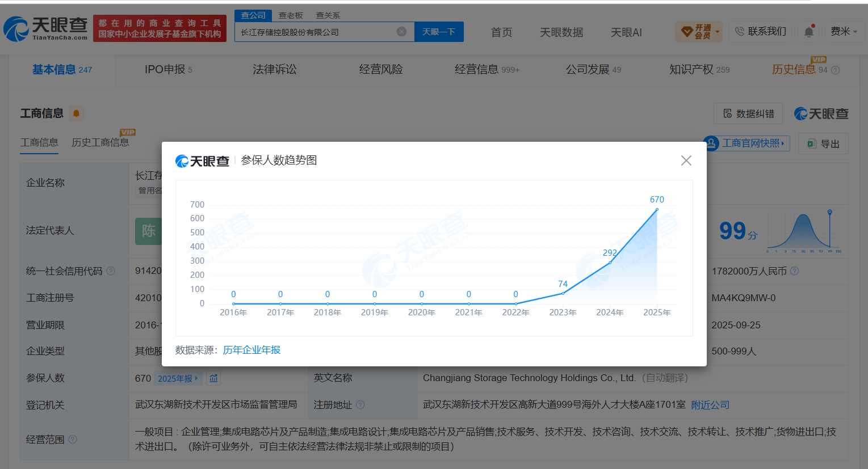The height and width of the screenshot is (469, 868).
Task: Click the TianYanCha logo in header
Action: (45, 28)
